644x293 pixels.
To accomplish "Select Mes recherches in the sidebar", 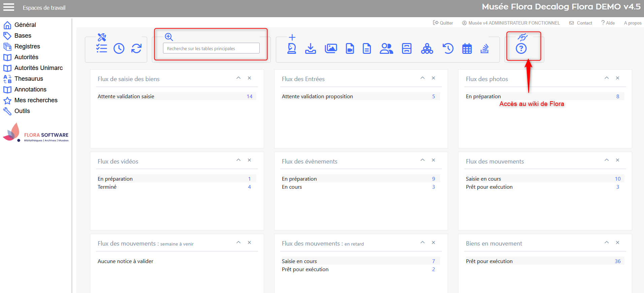I will pyautogui.click(x=36, y=100).
